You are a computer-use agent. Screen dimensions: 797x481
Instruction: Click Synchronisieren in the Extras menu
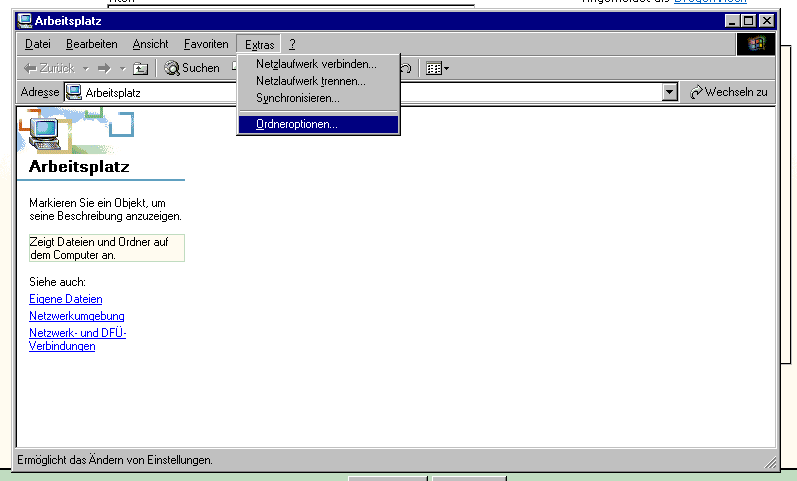[x=297, y=98]
